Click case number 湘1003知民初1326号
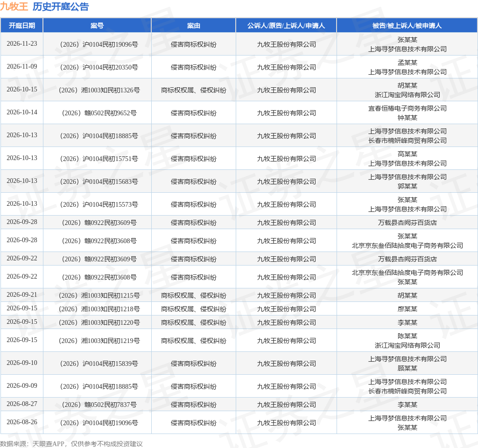Image resolution: width=478 pixels, height=448 pixels. click(x=99, y=90)
